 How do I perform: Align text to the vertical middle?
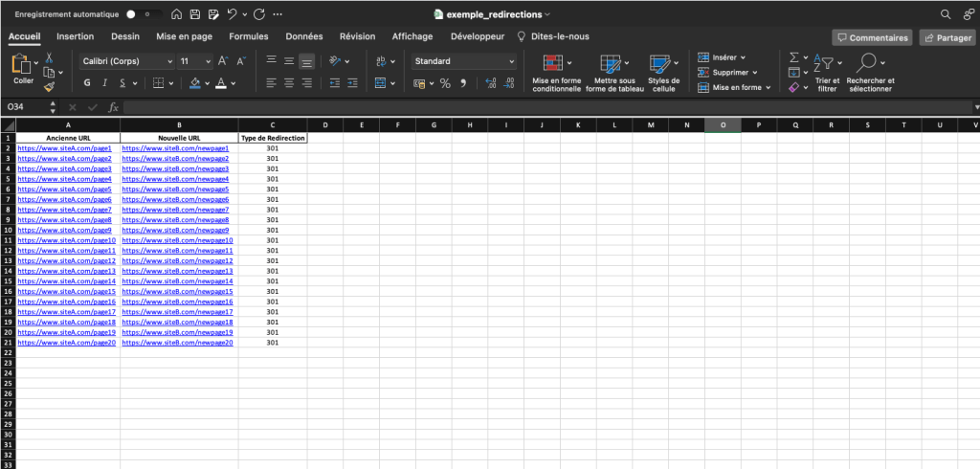point(289,60)
